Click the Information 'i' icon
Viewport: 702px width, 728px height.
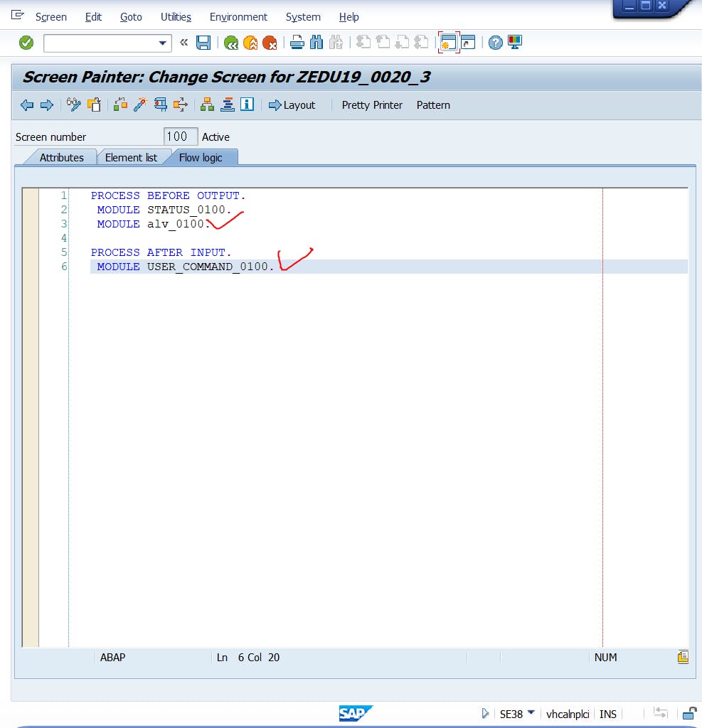[248, 105]
